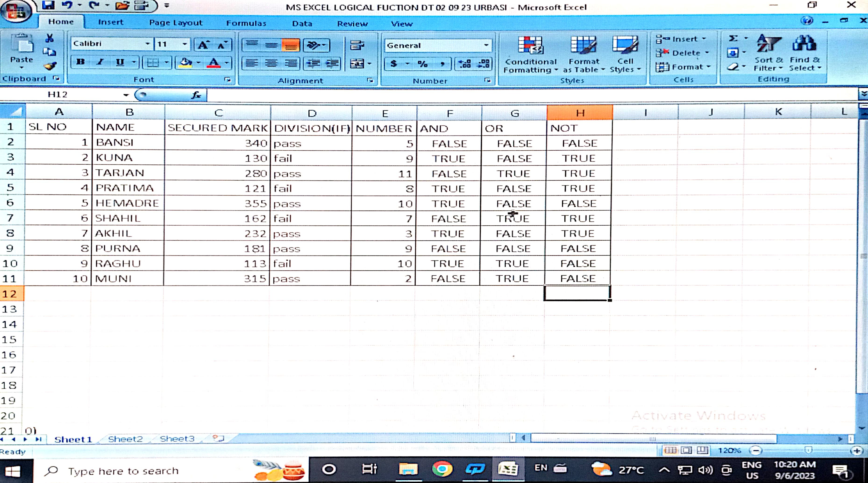Open the Formulas ribbon tab
Screen dimensions: 868x483
pos(246,23)
